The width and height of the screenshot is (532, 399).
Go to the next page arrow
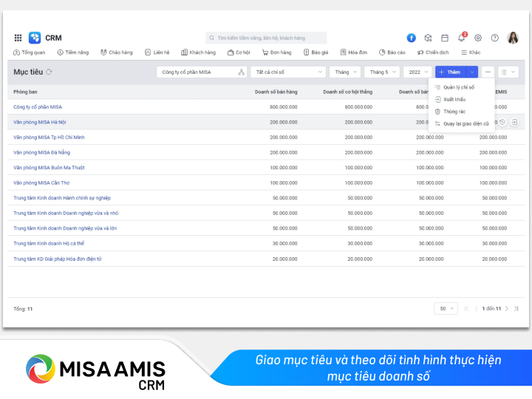click(507, 309)
